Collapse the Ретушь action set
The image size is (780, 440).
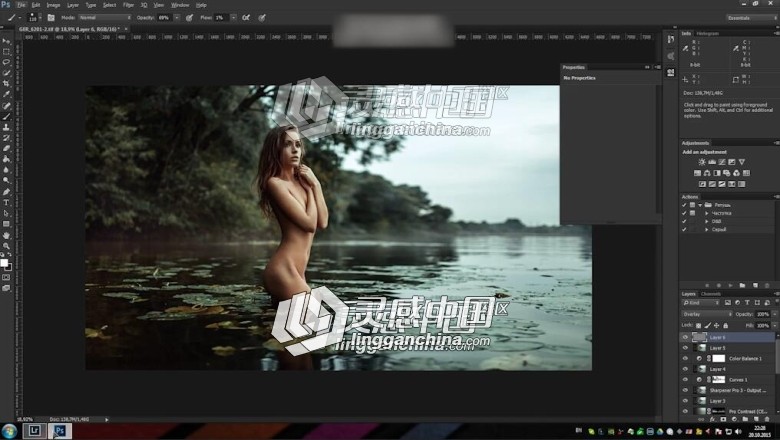click(x=700, y=205)
